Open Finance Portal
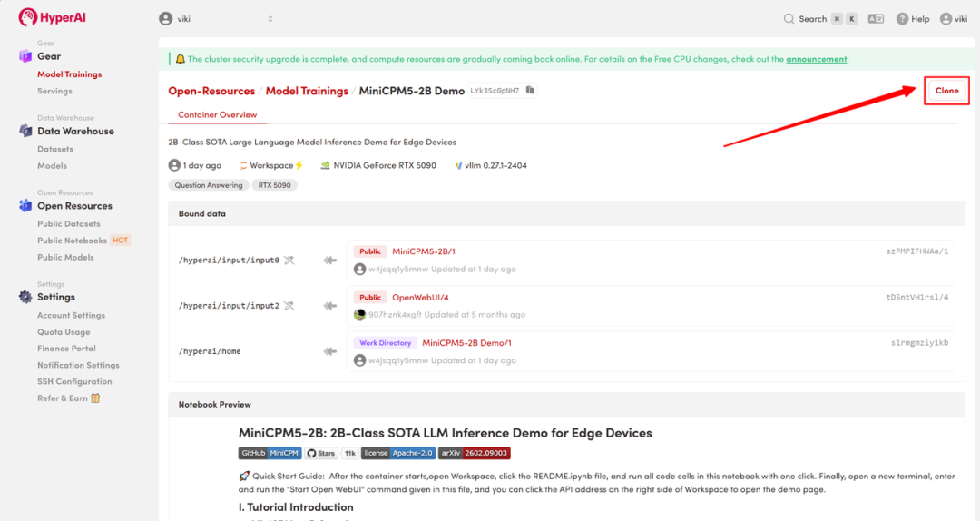The image size is (980, 521). point(66,349)
